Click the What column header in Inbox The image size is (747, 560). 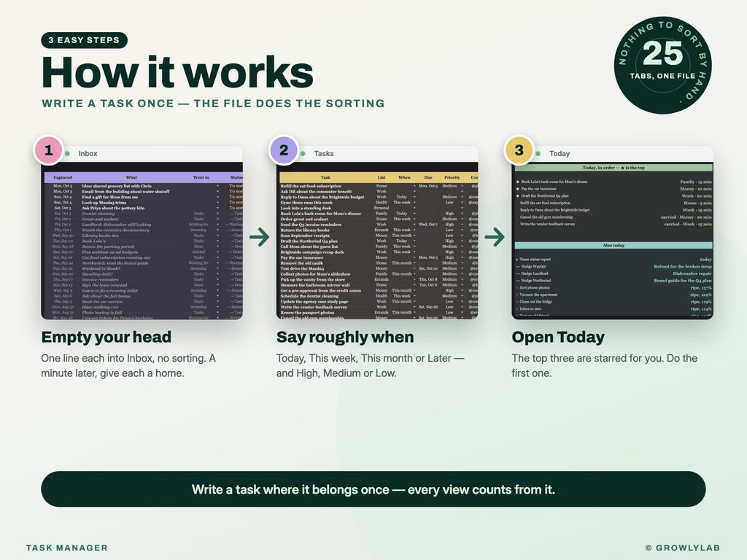(x=131, y=177)
